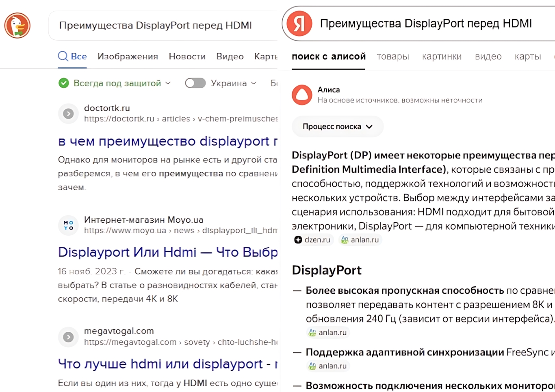Switch to Yandex картинки tab
Viewport: 555px width, 392px height.
point(442,56)
